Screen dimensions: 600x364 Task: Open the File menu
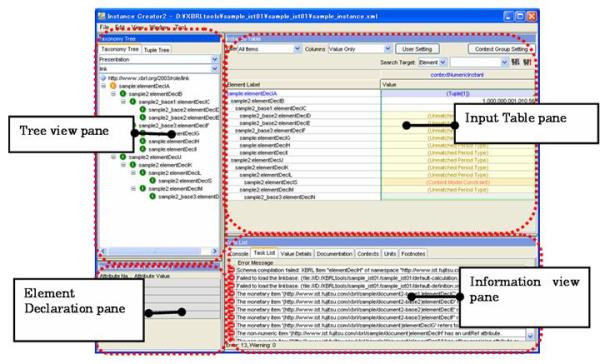[104, 27]
